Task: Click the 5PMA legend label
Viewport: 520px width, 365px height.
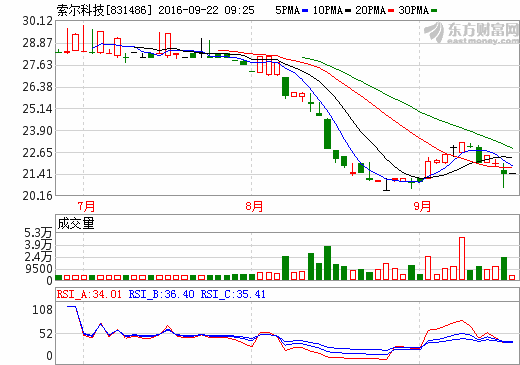Action: tap(287, 10)
